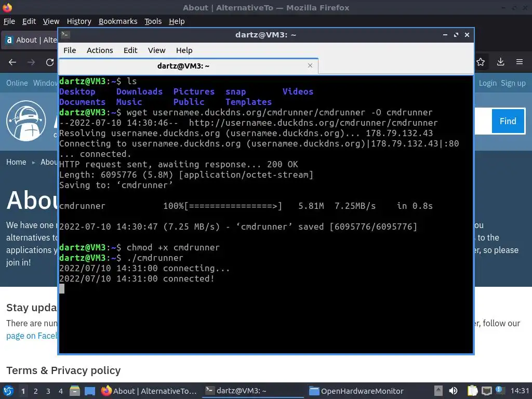Click the update notification tray icon
This screenshot has height=399, width=532.
pyautogui.click(x=500, y=390)
